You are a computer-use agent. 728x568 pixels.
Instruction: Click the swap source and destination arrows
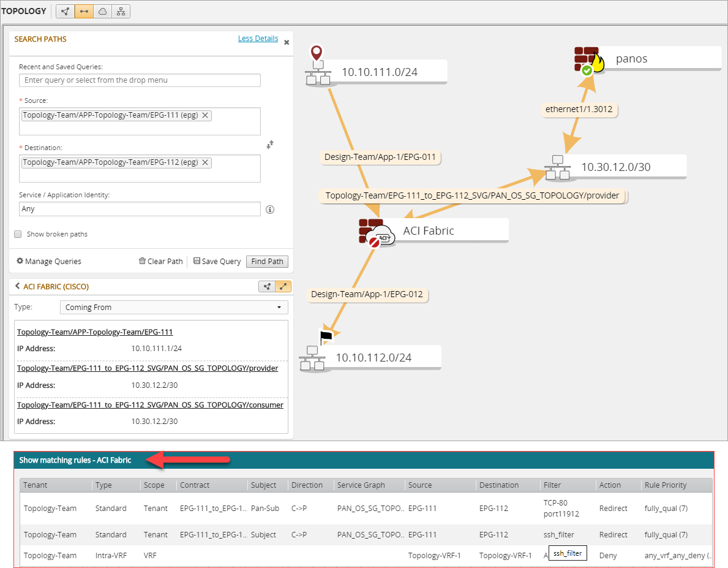tap(270, 145)
